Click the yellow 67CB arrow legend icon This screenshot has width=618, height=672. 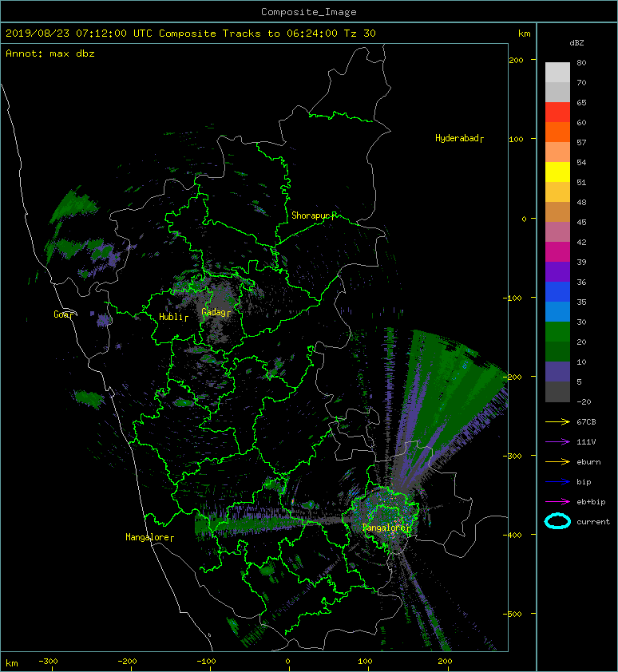coord(557,422)
